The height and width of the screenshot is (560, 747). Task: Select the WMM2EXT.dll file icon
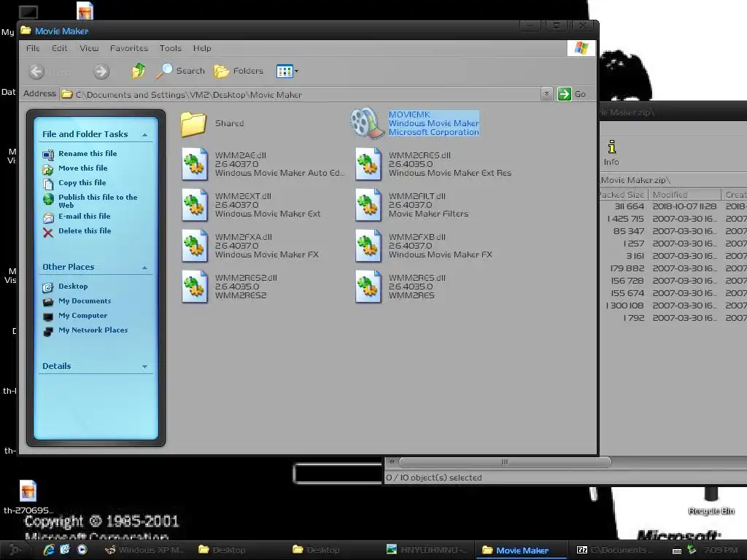click(195, 205)
